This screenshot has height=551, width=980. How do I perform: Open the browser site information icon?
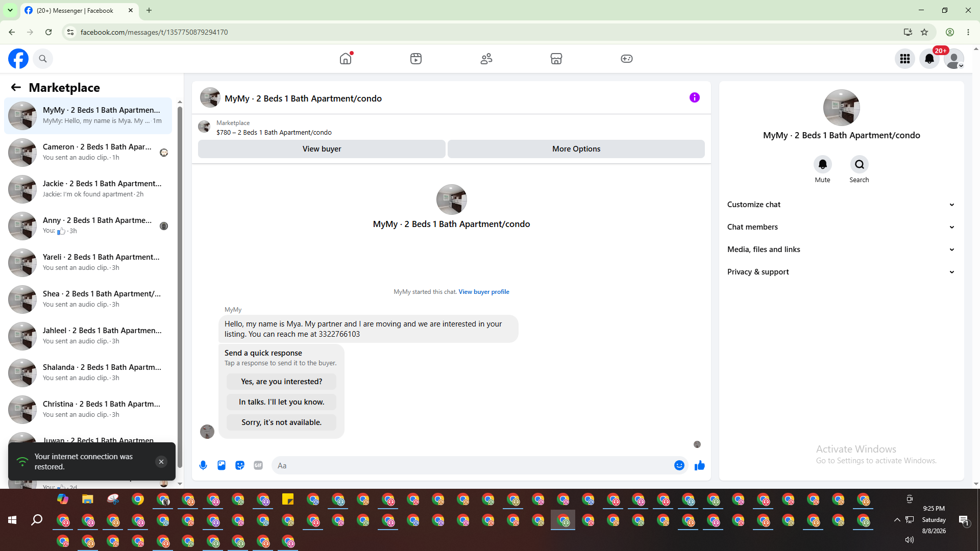[70, 32]
